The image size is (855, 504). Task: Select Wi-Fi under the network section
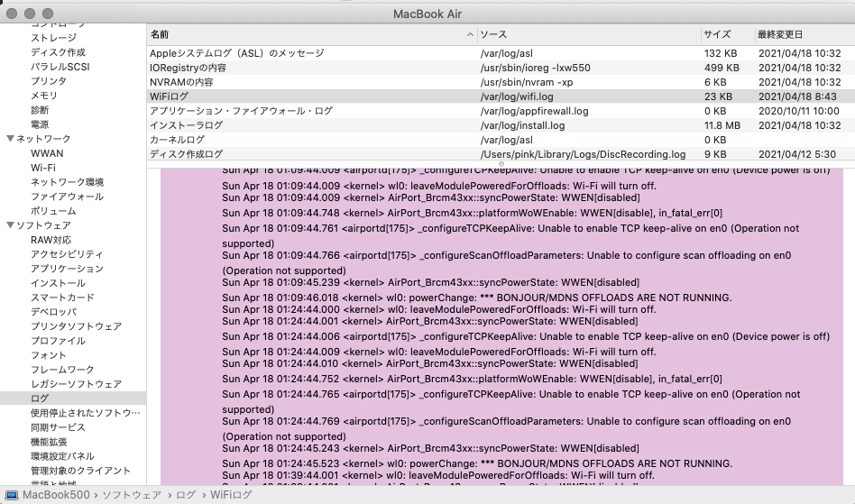42,168
